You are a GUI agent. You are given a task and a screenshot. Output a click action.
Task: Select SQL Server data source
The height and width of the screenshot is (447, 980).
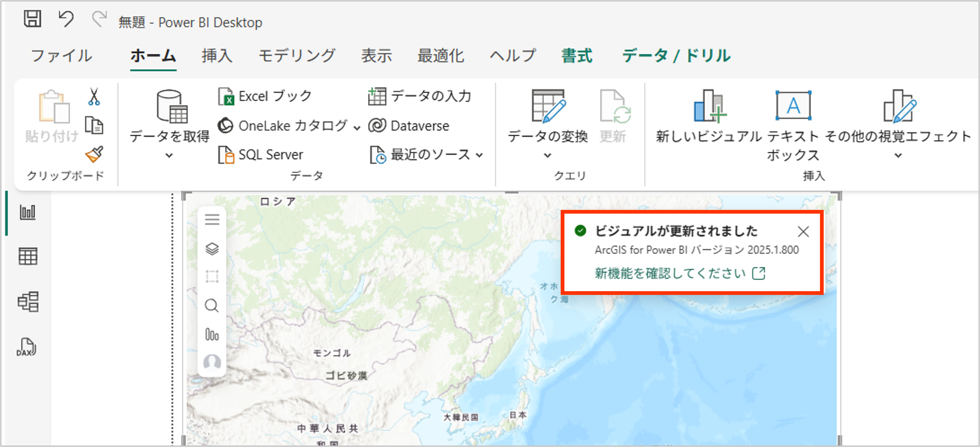261,155
